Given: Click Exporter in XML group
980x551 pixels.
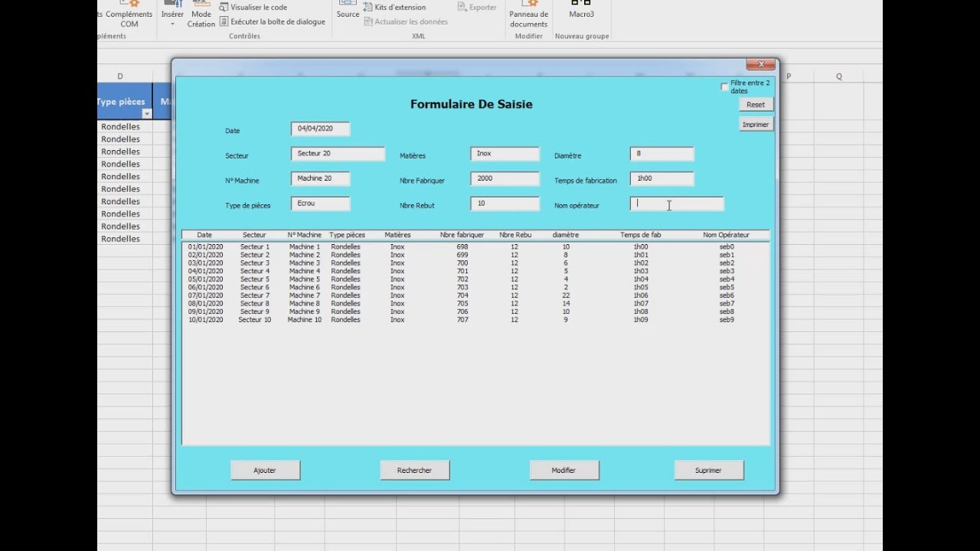Looking at the screenshot, I should point(477,7).
